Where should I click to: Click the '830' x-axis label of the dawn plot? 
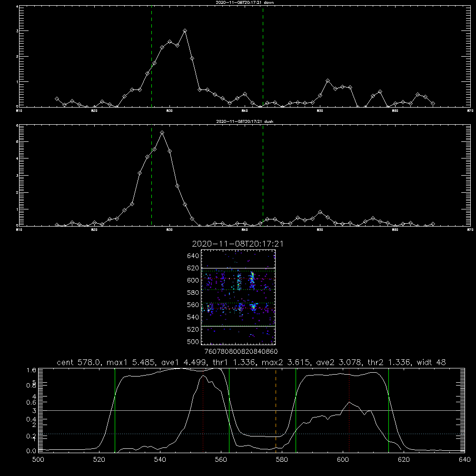coord(169,111)
